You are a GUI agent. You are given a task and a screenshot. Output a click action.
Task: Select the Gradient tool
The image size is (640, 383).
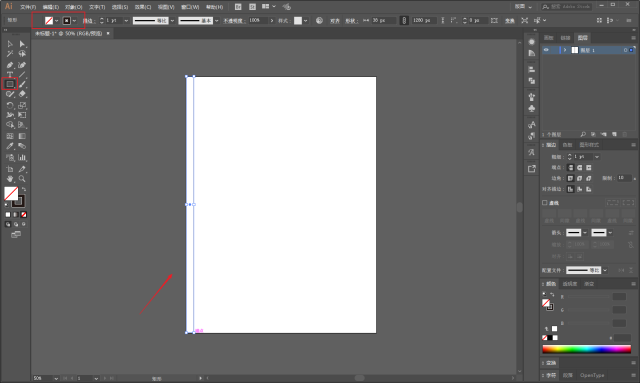click(x=22, y=136)
